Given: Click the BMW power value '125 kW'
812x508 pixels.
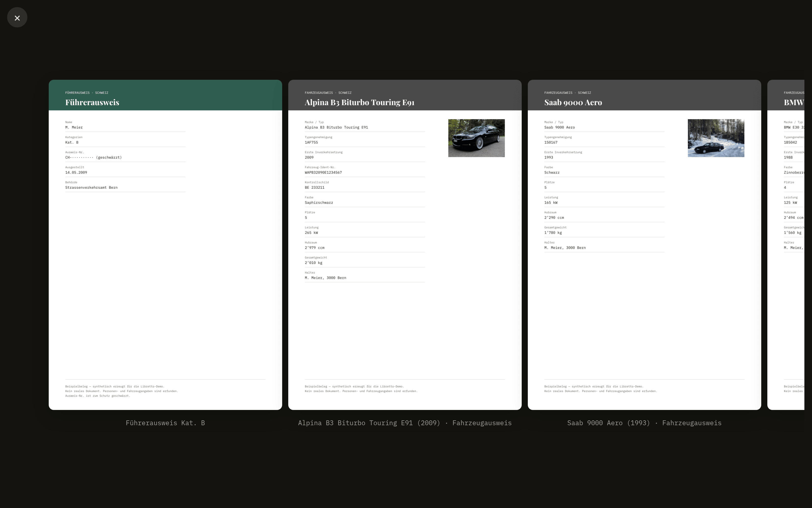Looking at the screenshot, I should tap(790, 203).
